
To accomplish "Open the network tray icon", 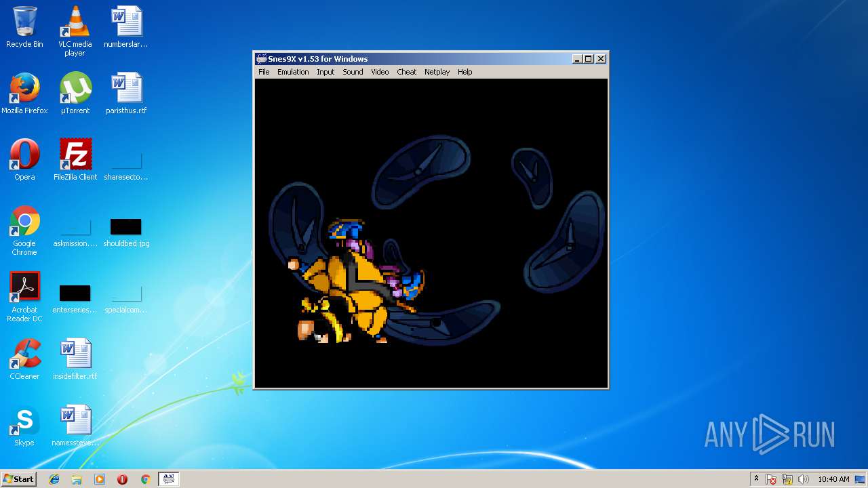I will 787,479.
